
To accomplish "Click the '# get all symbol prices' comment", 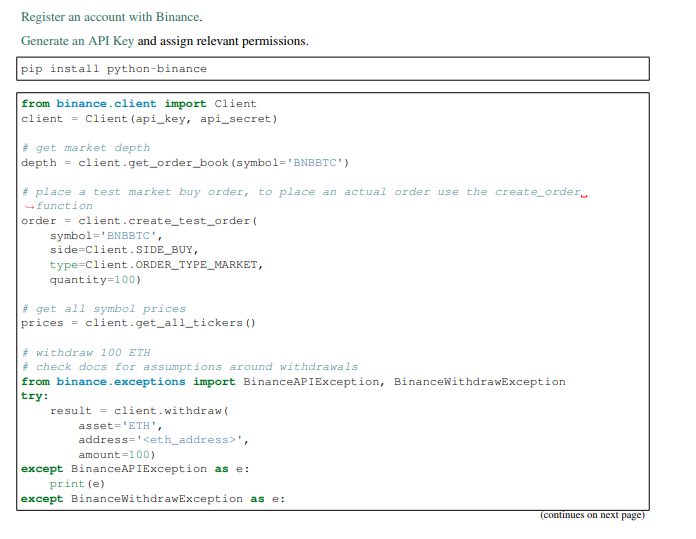I will pos(103,309).
